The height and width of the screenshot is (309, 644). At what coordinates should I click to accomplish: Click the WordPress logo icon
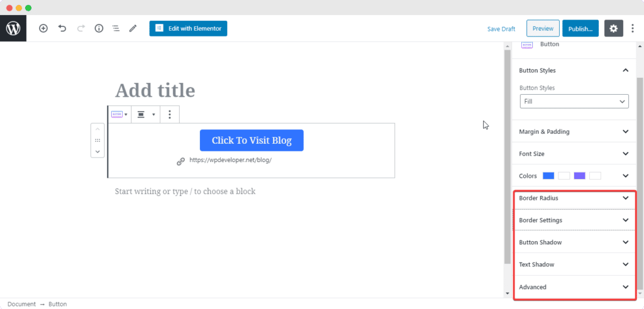coord(13,29)
